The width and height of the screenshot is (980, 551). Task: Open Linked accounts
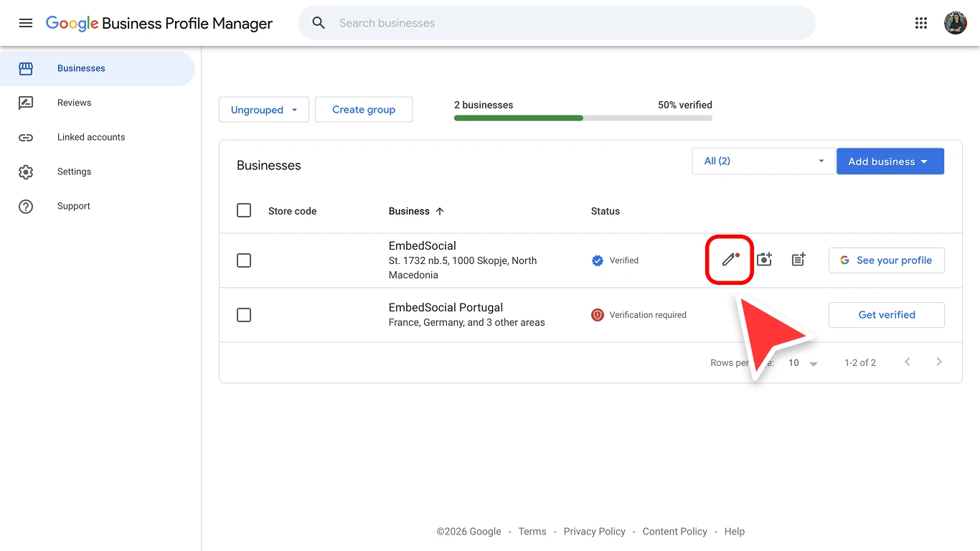(90, 137)
